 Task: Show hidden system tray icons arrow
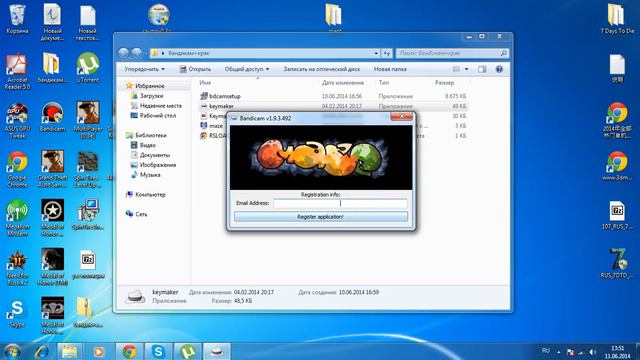pyautogui.click(x=559, y=352)
